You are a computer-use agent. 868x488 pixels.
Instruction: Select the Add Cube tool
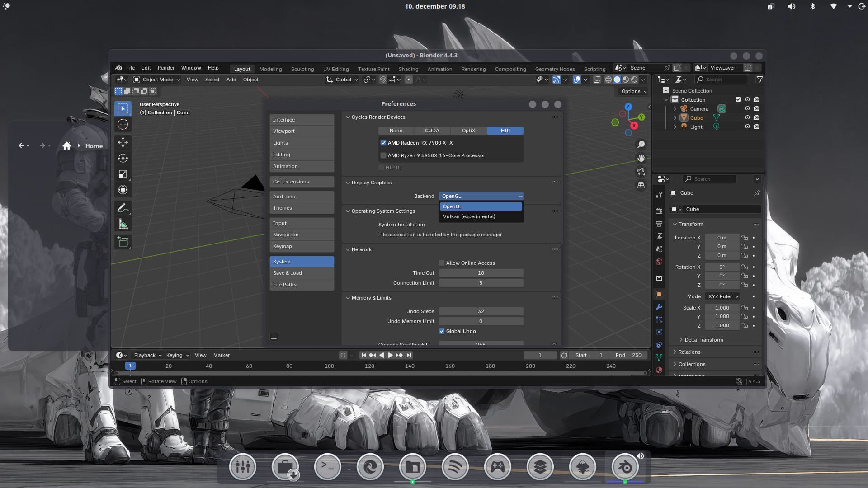click(x=123, y=242)
